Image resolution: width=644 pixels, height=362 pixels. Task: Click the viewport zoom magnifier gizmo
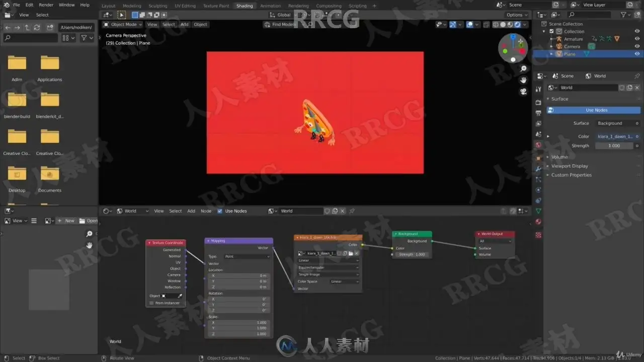(x=524, y=68)
